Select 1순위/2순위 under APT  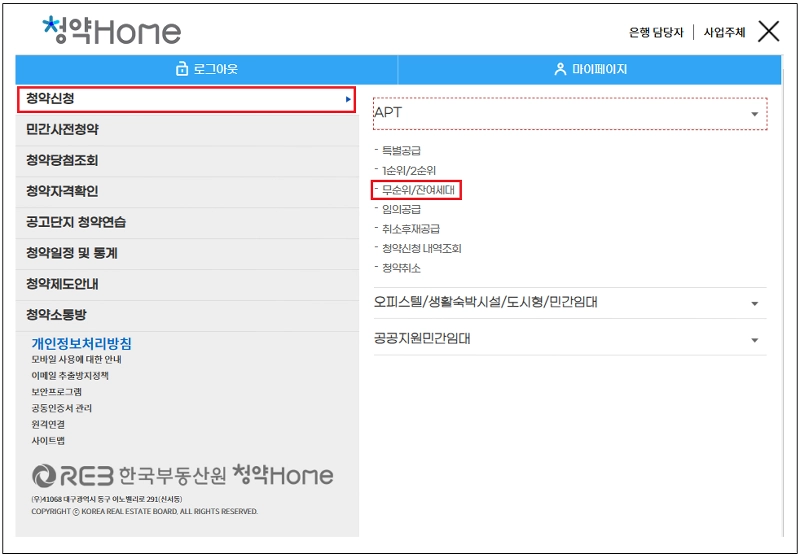click(409, 170)
